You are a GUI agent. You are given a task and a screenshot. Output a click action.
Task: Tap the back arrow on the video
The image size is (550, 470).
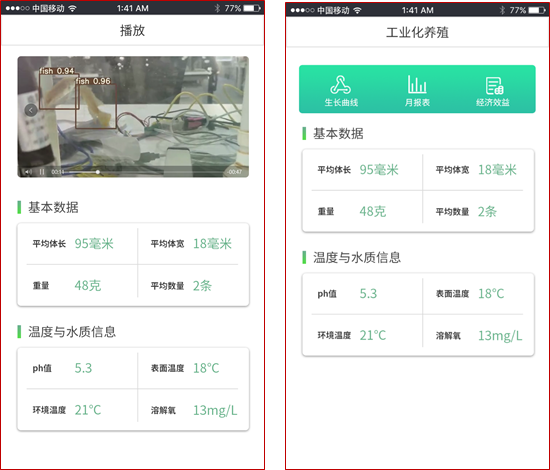coord(31,110)
